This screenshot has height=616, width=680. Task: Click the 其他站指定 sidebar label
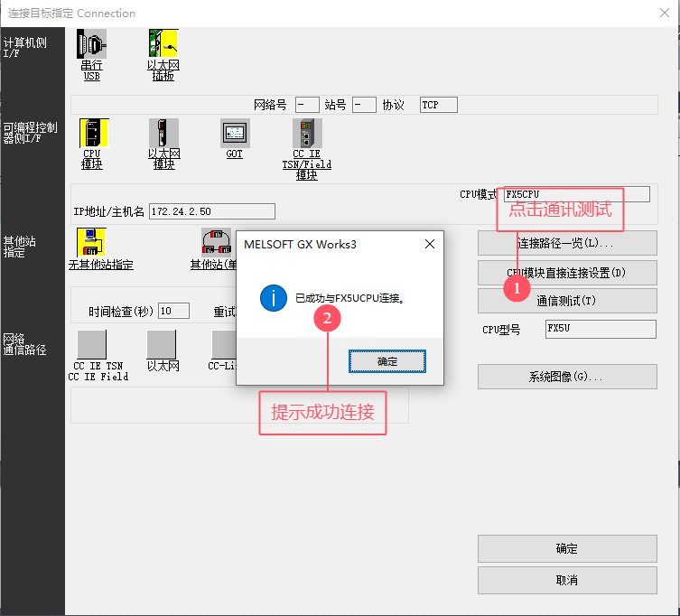[x=19, y=247]
